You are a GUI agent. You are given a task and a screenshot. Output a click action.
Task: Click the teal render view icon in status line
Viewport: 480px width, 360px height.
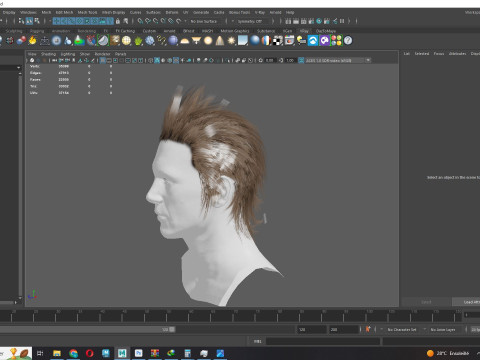point(319,21)
